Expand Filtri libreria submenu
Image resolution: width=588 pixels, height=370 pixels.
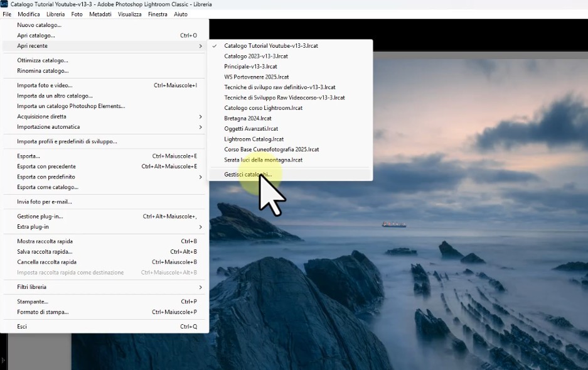104,287
